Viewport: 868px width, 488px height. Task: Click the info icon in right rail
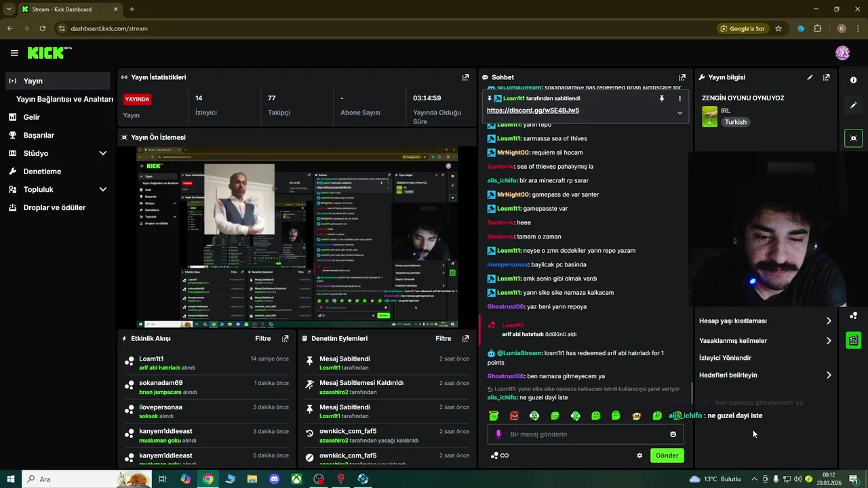point(853,80)
